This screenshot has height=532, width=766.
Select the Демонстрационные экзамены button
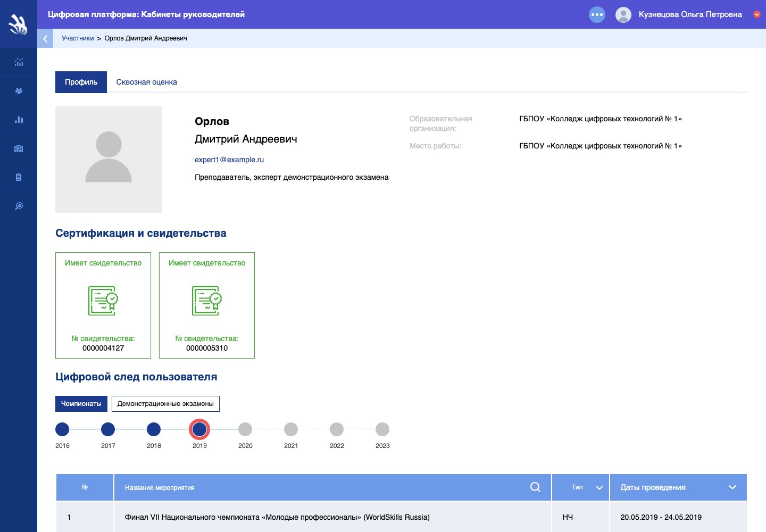[165, 404]
